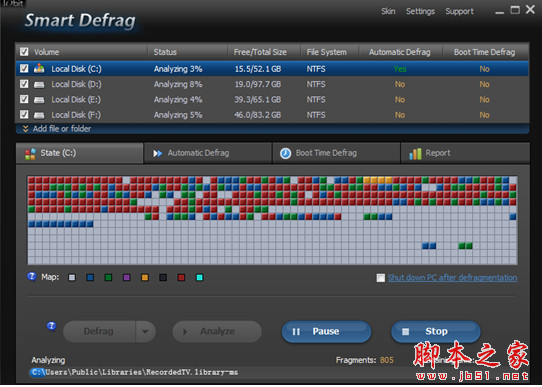Click the 19.0/97.7 GB size cell
The width and height of the screenshot is (542, 387).
pos(258,84)
